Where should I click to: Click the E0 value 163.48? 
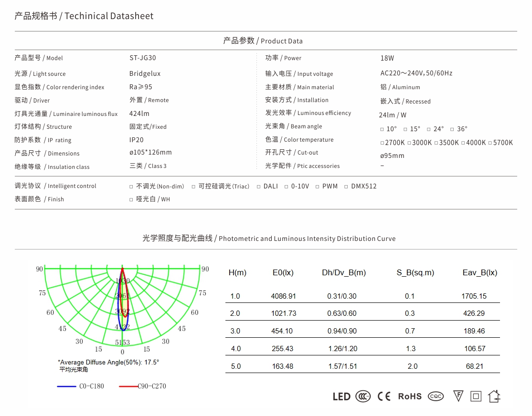(283, 366)
